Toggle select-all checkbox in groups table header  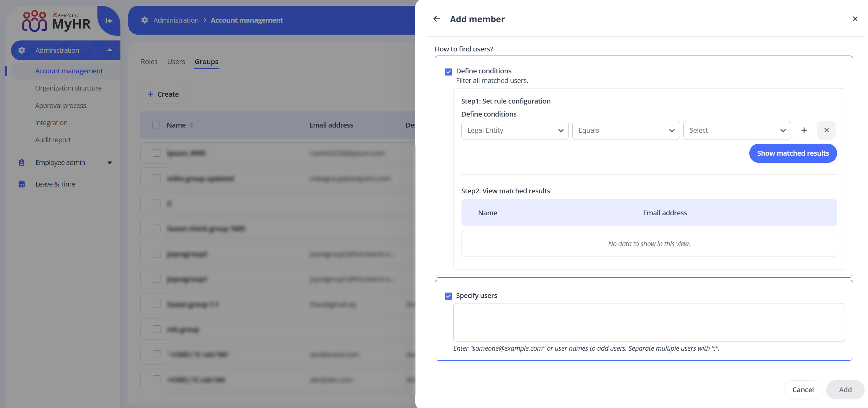point(156,125)
